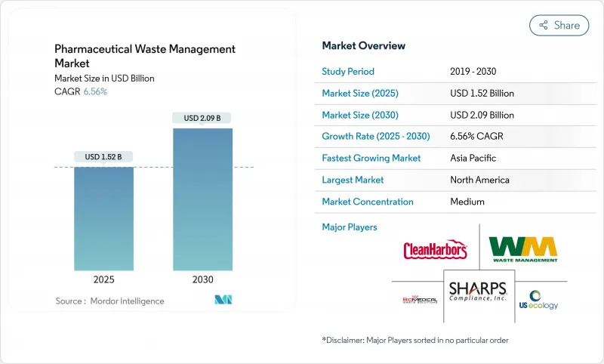Click the Fastest Growing Market row
The image size is (604, 364).
[x=458, y=159]
